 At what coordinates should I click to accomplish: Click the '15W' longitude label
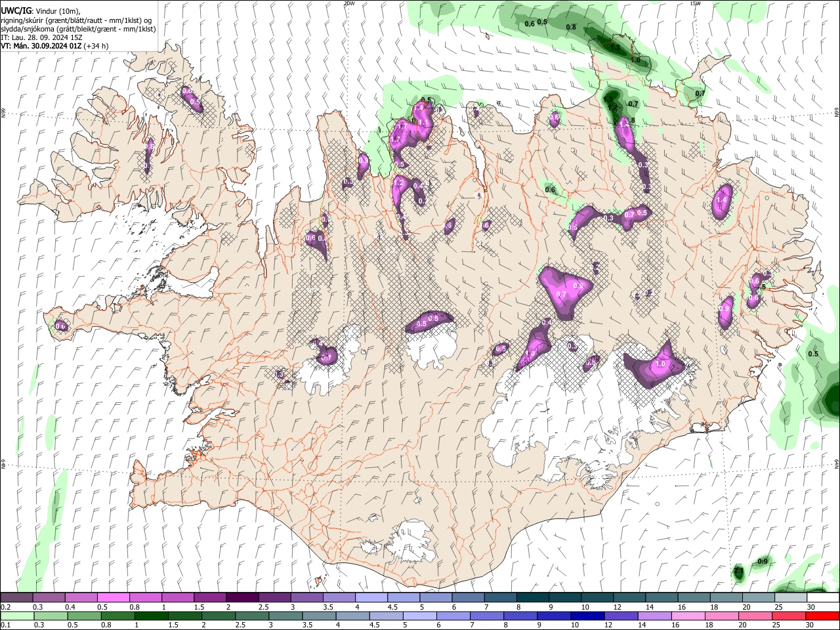[695, 3]
